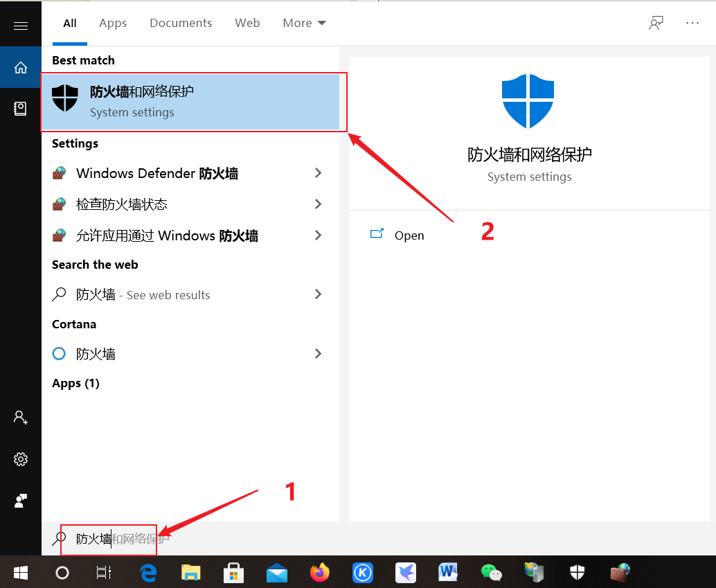Image resolution: width=716 pixels, height=588 pixels.
Task: Click the Task View icon
Action: pos(103,573)
